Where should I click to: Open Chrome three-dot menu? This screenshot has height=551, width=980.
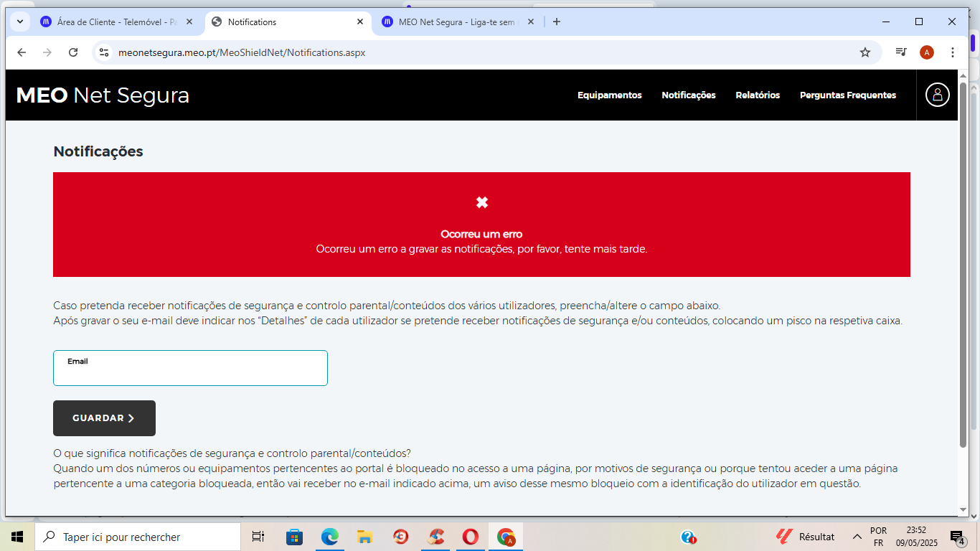click(x=953, y=52)
